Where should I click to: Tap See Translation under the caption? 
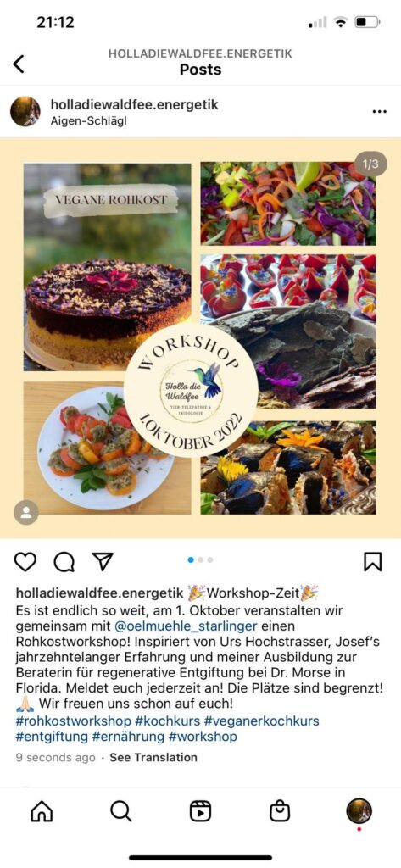[x=153, y=757]
